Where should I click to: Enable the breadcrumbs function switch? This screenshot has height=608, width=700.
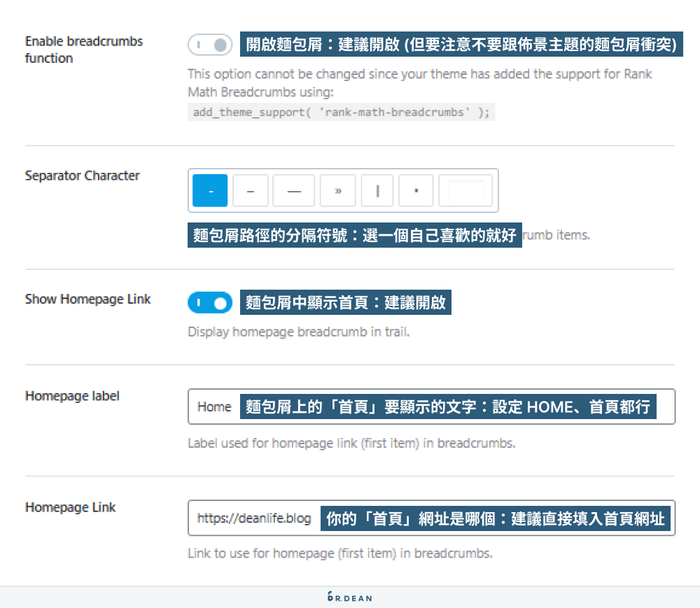tap(210, 43)
